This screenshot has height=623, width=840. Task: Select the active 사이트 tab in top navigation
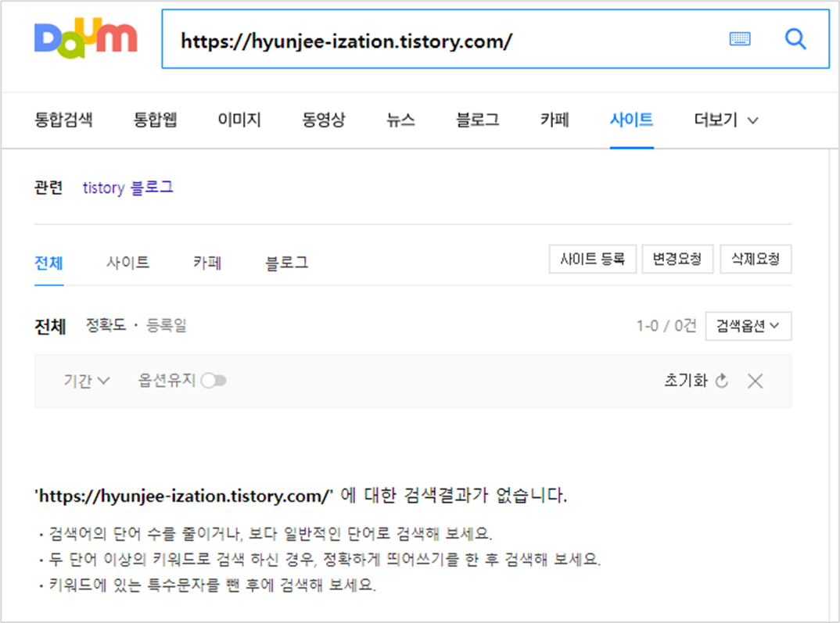coord(632,120)
